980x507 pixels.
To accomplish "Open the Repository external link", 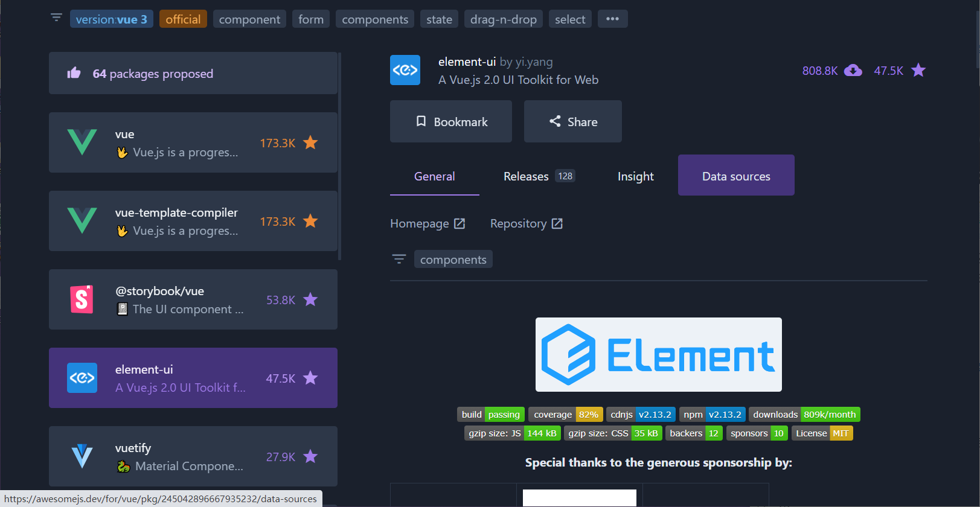I will click(527, 223).
